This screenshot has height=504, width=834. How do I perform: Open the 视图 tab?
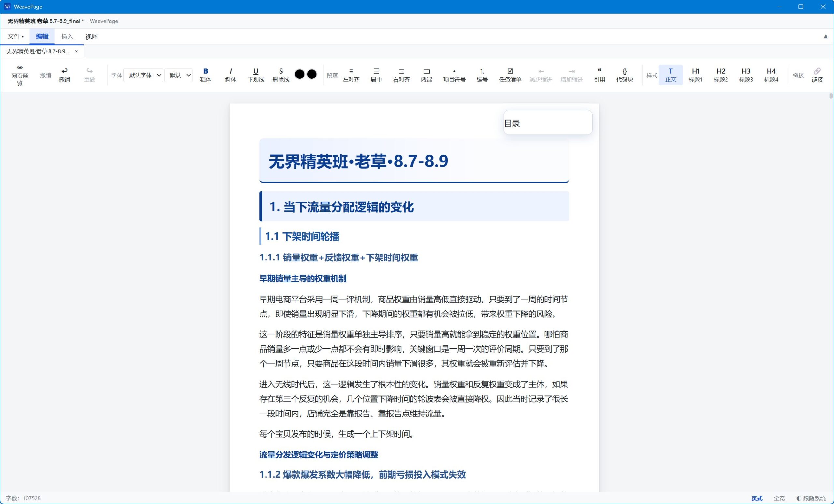92,36
